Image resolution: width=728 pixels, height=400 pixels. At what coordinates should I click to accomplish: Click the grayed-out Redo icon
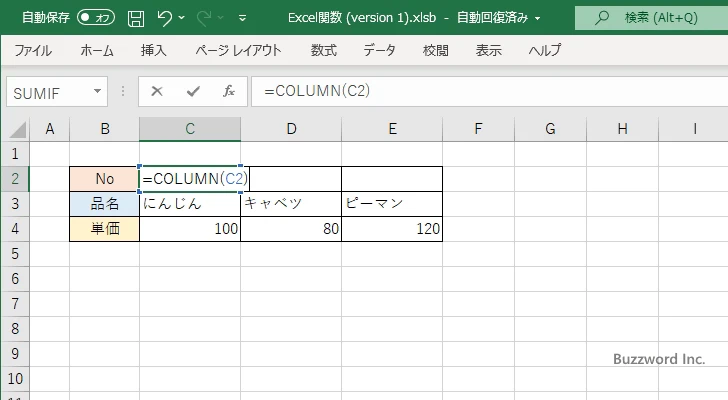click(203, 18)
